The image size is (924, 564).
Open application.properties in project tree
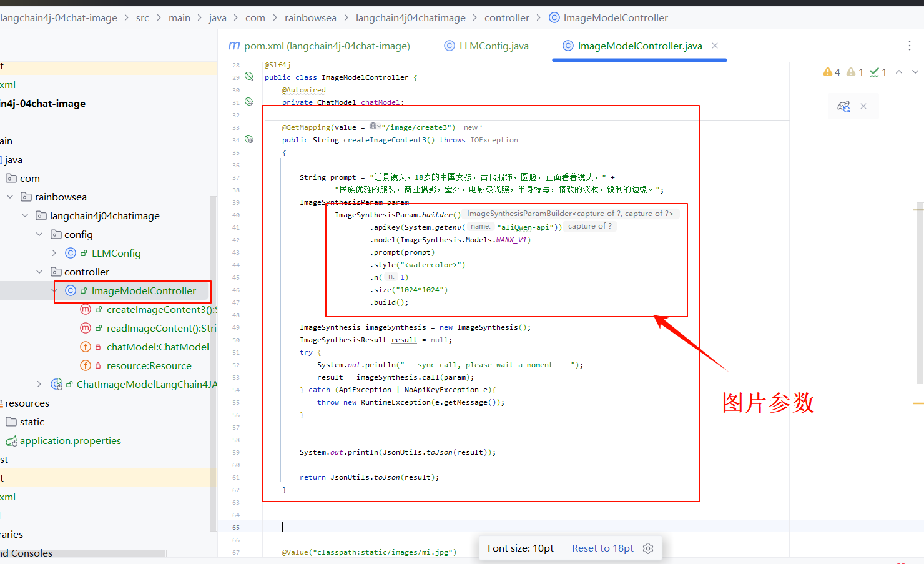coord(70,440)
